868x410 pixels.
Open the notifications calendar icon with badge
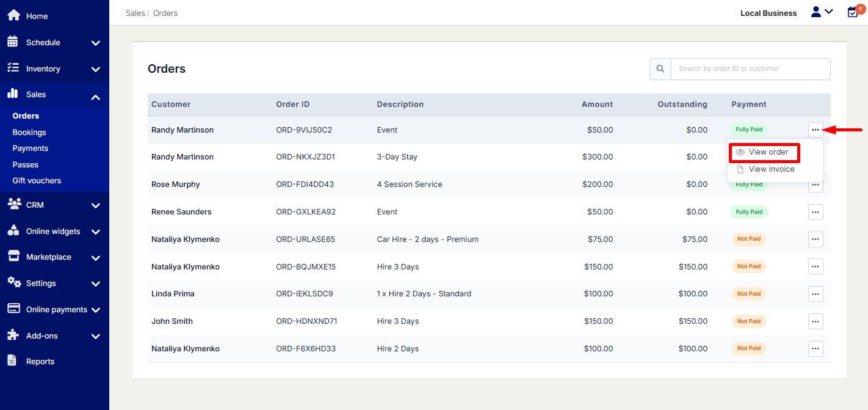coord(853,12)
